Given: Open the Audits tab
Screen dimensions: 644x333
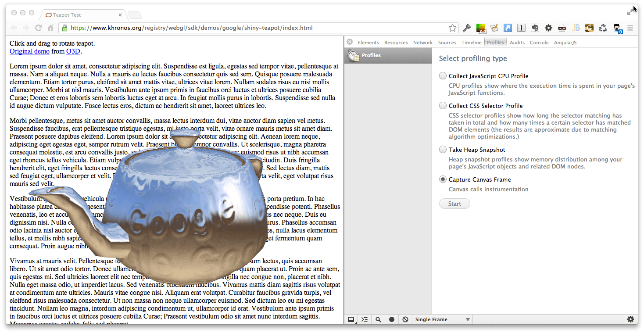Looking at the screenshot, I should pyautogui.click(x=517, y=43).
